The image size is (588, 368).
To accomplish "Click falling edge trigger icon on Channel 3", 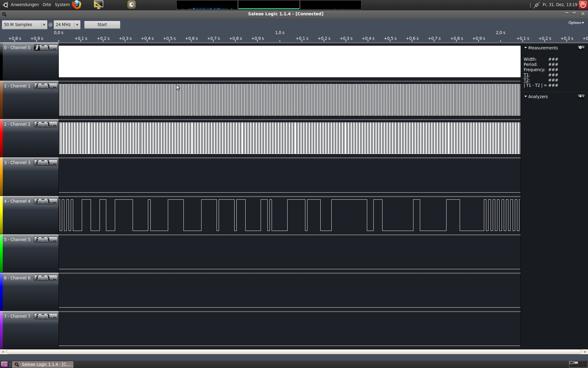I will click(x=49, y=163).
